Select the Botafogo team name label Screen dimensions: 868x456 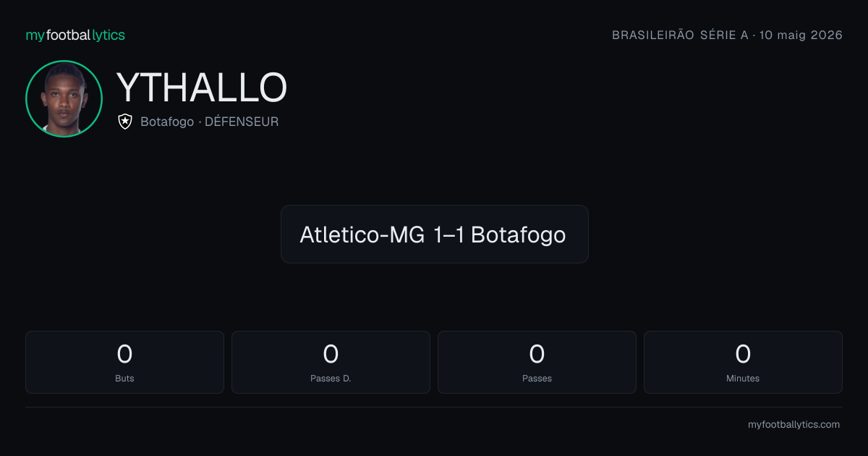[167, 122]
